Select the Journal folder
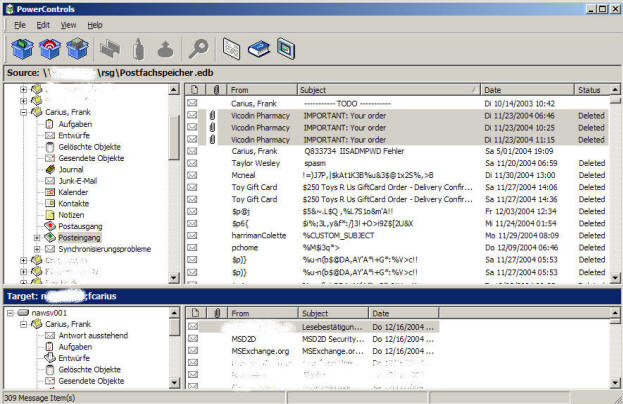The image size is (623, 404). pyautogui.click(x=71, y=170)
